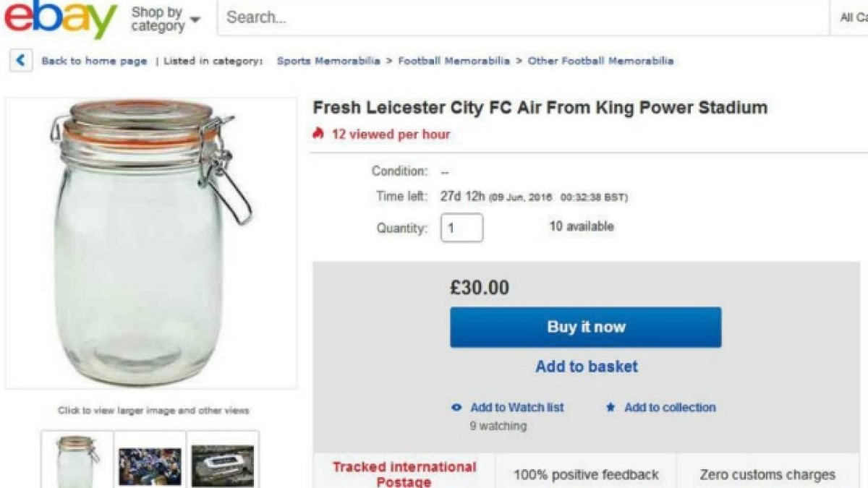The height and width of the screenshot is (488, 868).
Task: Click the back arrow icon
Action: coord(20,61)
